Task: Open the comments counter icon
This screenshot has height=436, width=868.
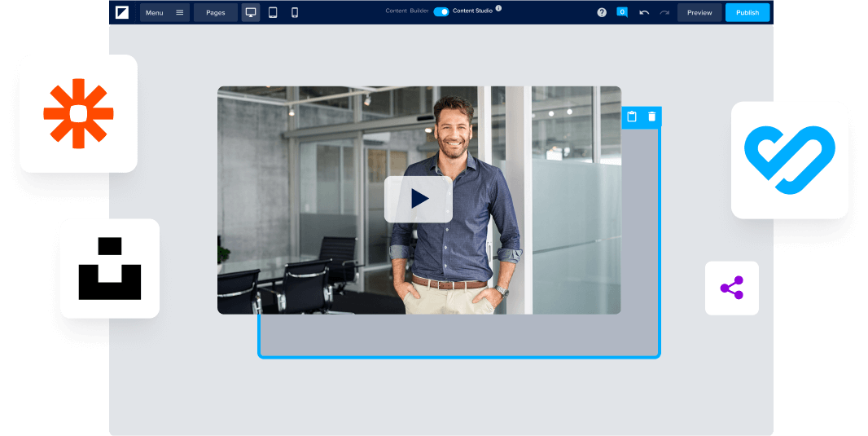Action: 622,12
